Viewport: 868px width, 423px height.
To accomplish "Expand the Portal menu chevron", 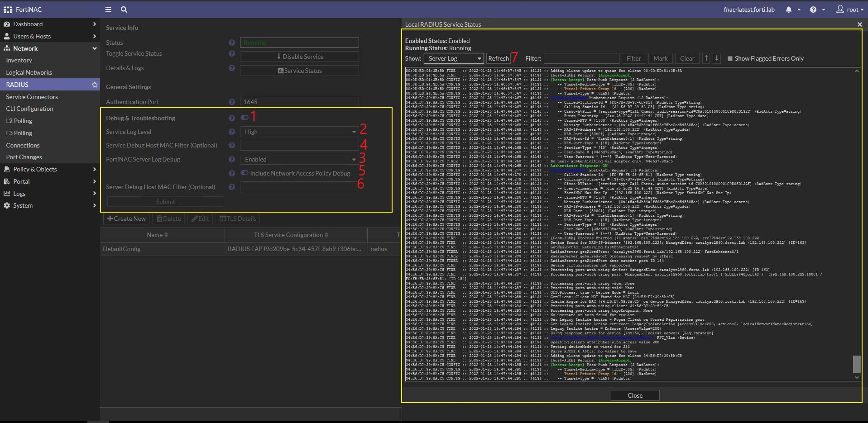I will [94, 181].
